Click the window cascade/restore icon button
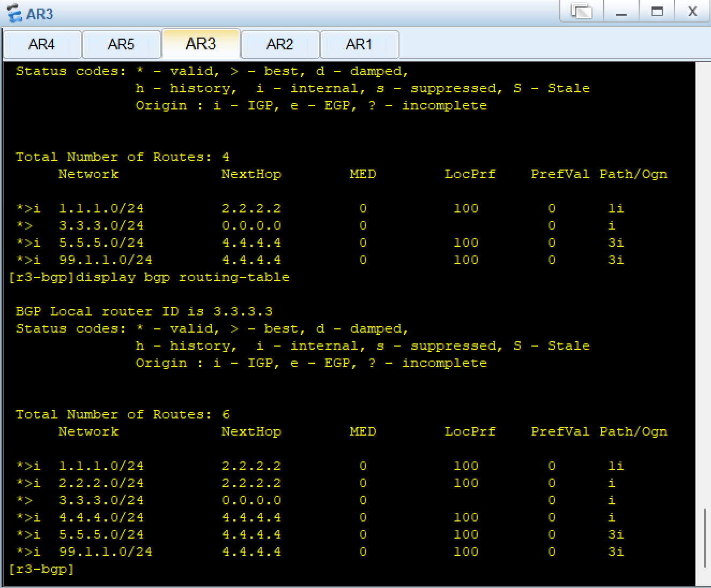 [x=582, y=11]
